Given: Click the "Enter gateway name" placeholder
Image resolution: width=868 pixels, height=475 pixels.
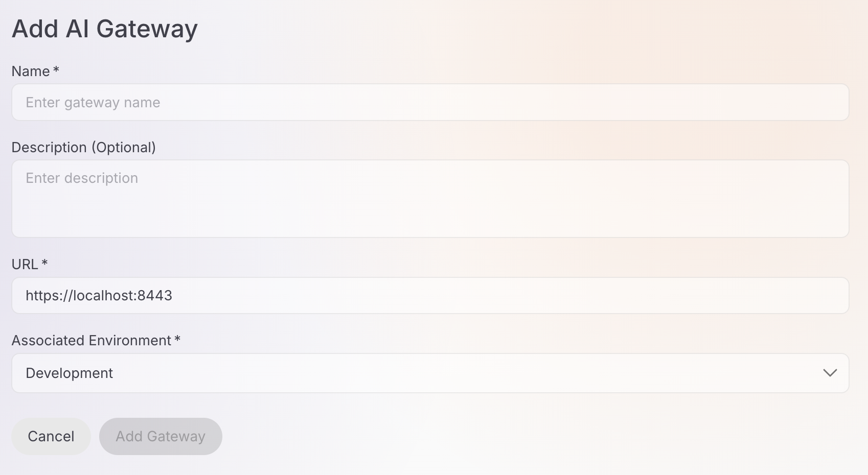Looking at the screenshot, I should [93, 103].
